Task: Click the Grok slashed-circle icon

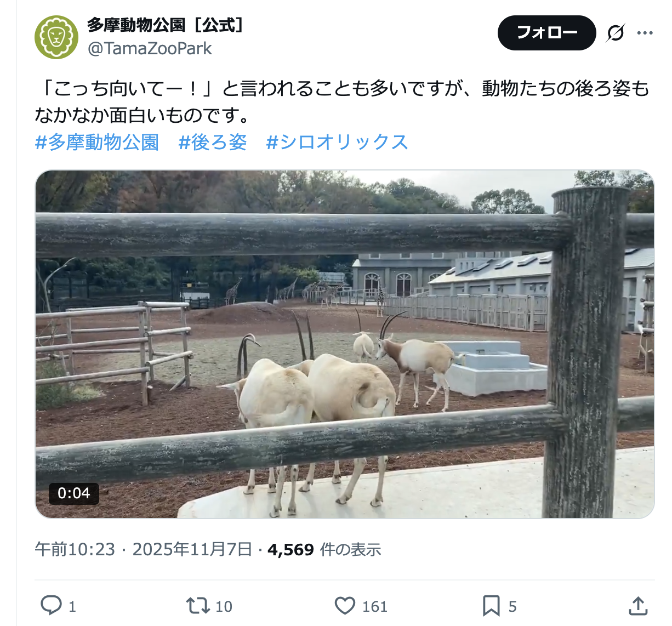Action: (x=616, y=33)
